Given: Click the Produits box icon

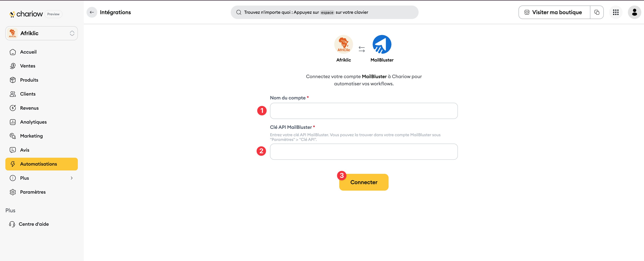Looking at the screenshot, I should pos(13,80).
